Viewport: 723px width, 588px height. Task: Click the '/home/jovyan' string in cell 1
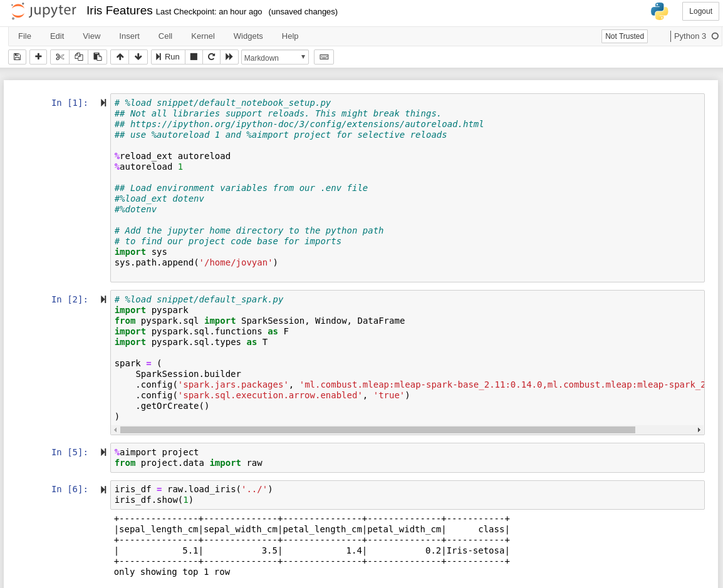pos(236,262)
